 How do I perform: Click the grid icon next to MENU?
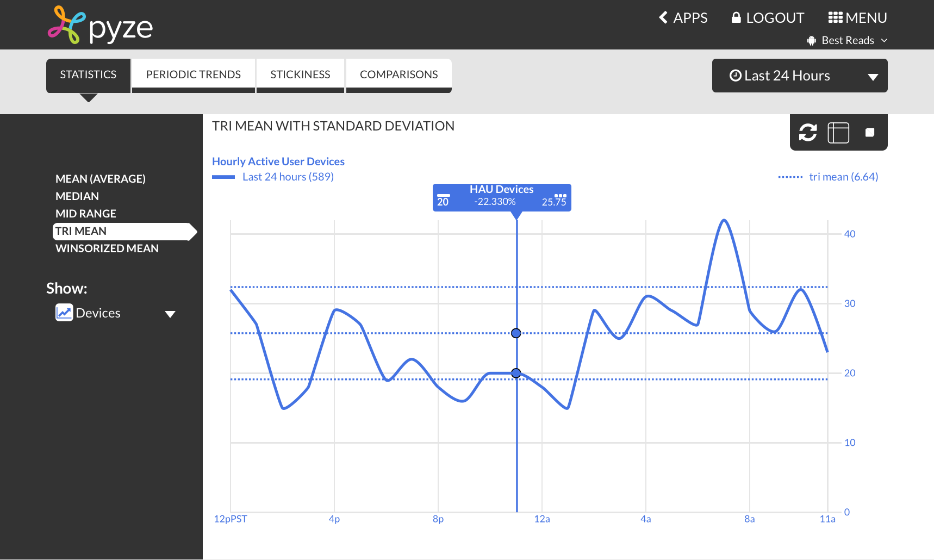pos(835,17)
